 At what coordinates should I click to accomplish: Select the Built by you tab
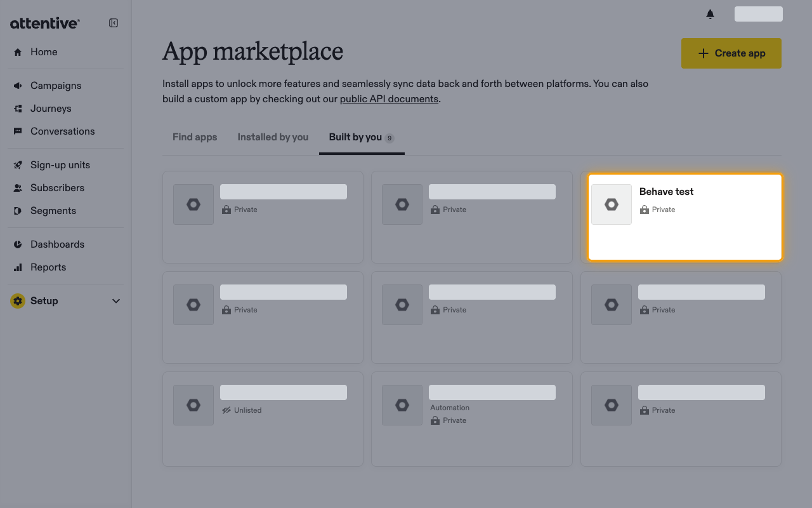point(362,137)
